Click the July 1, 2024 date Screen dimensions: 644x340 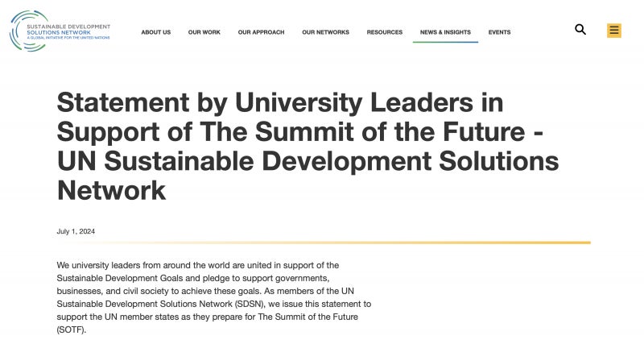click(x=76, y=231)
